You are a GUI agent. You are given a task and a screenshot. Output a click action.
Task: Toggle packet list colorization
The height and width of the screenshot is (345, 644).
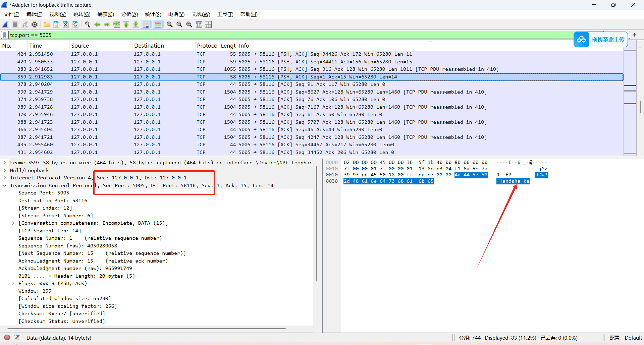pos(158,24)
